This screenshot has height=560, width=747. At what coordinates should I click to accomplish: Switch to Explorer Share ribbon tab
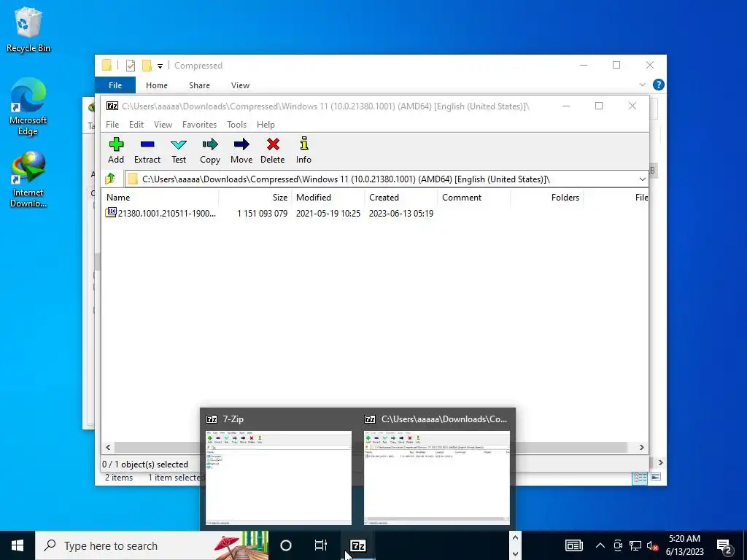(x=199, y=85)
